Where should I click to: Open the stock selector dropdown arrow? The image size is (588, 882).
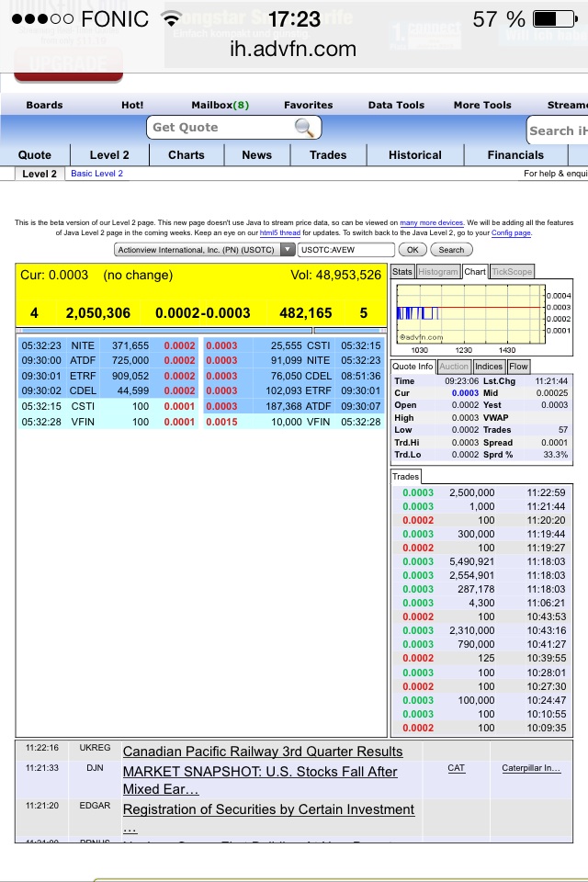[288, 249]
